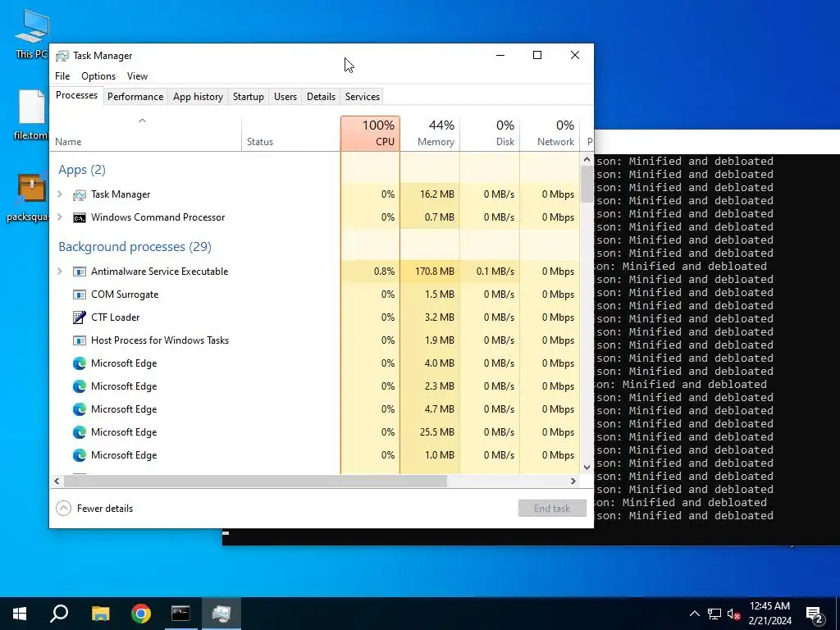Click the COM Surrogate process icon
840x630 pixels.
(80, 294)
